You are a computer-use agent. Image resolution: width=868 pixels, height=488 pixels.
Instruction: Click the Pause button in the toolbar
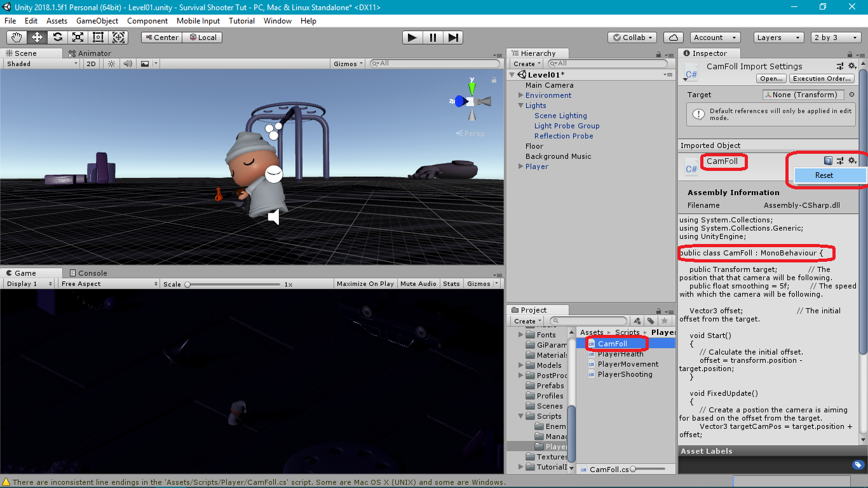coord(433,37)
